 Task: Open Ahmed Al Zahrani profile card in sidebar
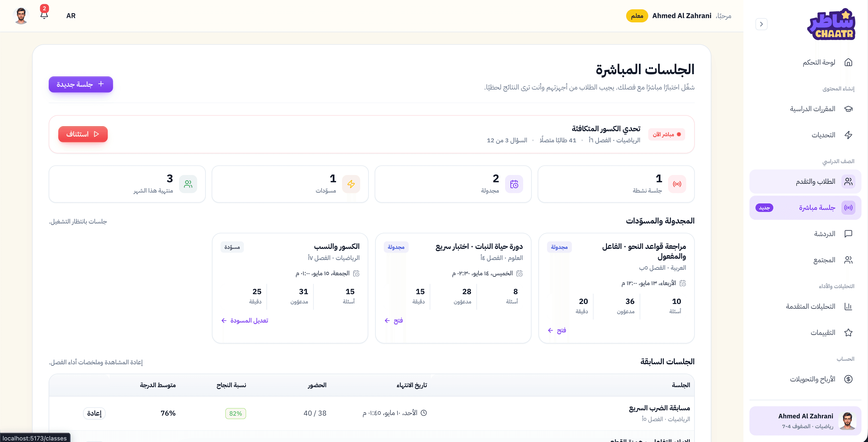(805, 421)
